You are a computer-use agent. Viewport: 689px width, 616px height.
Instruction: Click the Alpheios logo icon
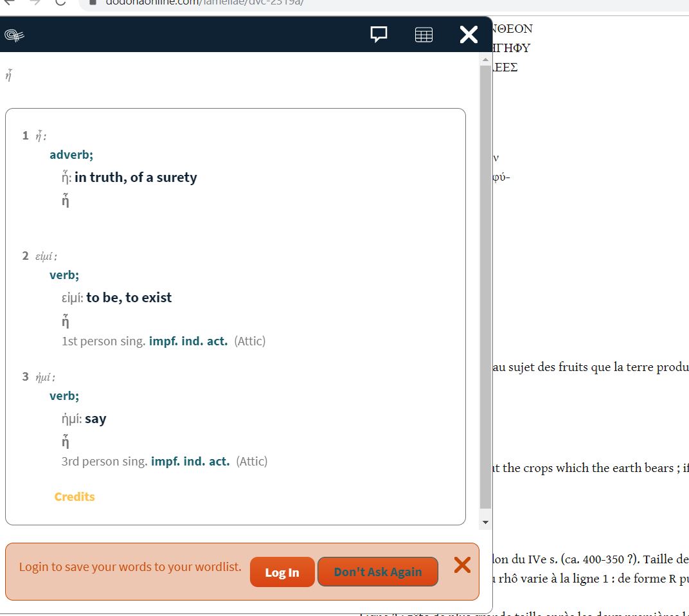pos(13,33)
